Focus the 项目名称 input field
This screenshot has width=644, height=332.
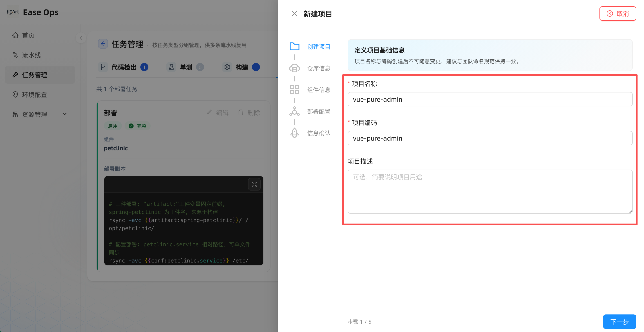click(x=490, y=99)
